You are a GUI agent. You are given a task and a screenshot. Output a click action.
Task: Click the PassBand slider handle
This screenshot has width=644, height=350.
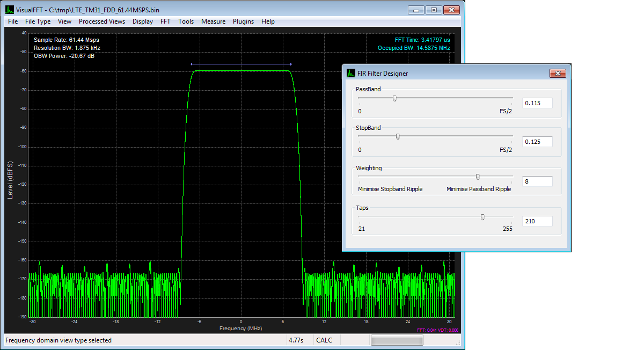[x=394, y=98]
